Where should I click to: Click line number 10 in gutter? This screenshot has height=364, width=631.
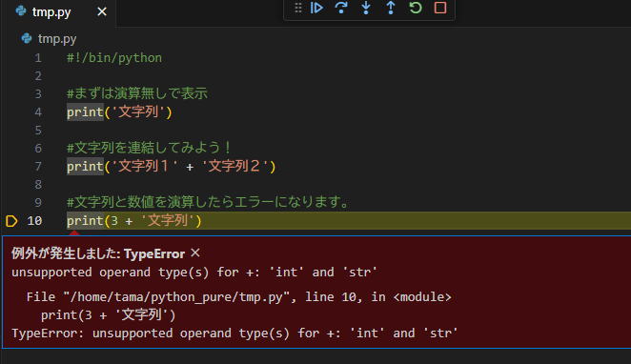tap(34, 221)
